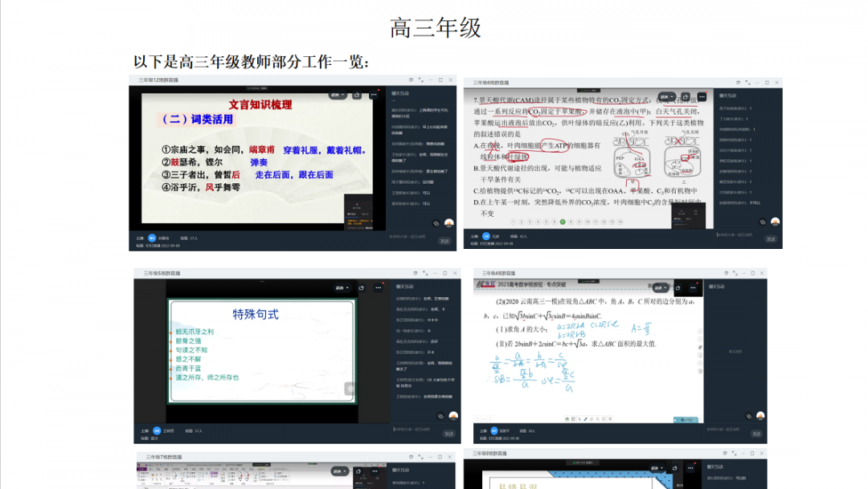Click the round avatar in 三年级6班群直播 chat panel
This screenshot has width=868, height=489.
tap(775, 222)
